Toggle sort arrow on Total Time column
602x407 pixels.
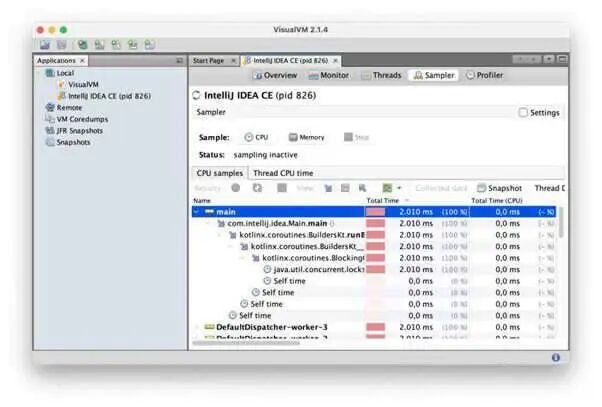[x=407, y=200]
